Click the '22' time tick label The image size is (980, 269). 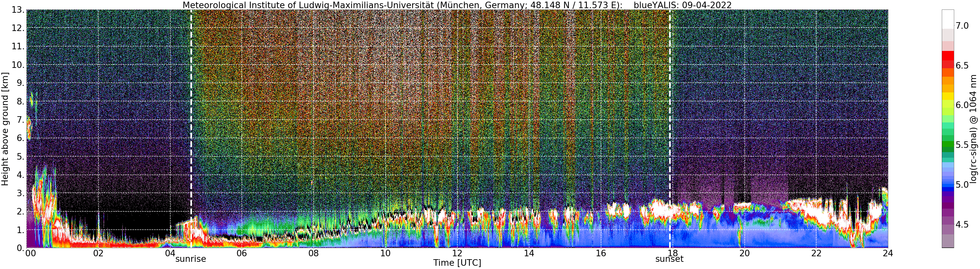[816, 253]
